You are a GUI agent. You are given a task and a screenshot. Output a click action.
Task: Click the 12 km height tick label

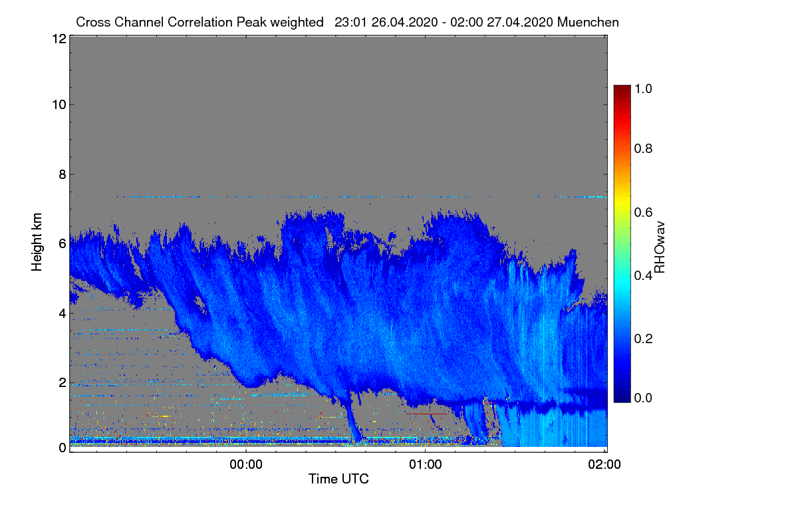pyautogui.click(x=58, y=39)
